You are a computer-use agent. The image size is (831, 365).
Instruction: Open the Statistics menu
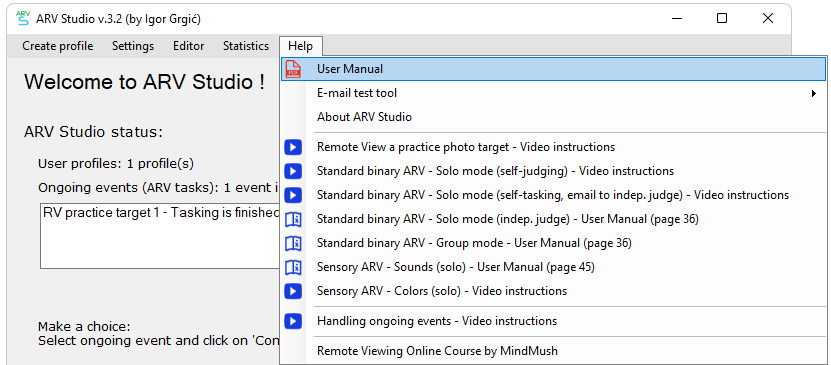click(246, 46)
